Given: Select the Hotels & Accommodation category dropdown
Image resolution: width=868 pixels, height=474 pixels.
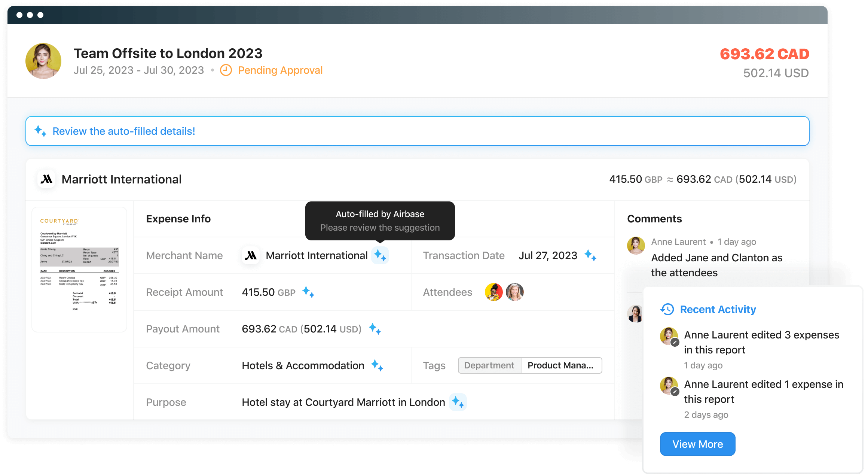Looking at the screenshot, I should pyautogui.click(x=303, y=365).
